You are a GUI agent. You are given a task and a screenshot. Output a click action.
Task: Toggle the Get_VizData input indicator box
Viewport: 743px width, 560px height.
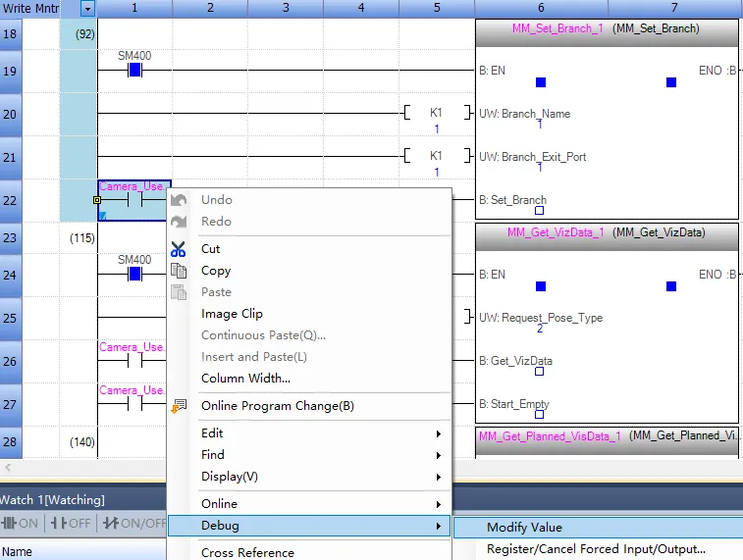coord(539,372)
